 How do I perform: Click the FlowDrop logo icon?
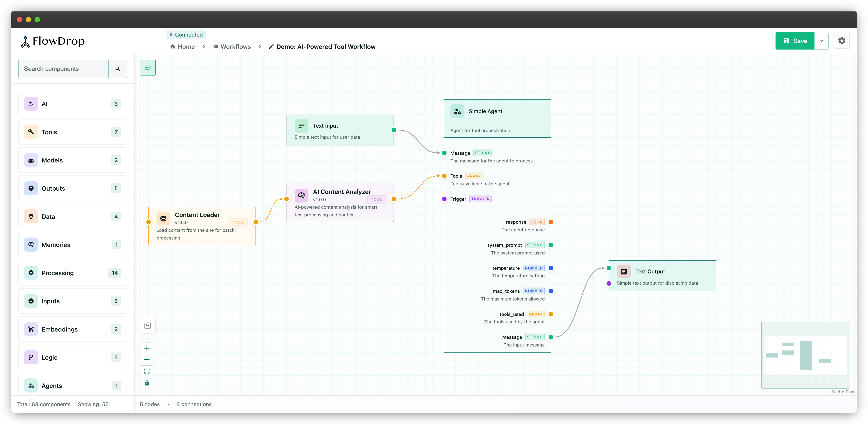pyautogui.click(x=25, y=41)
